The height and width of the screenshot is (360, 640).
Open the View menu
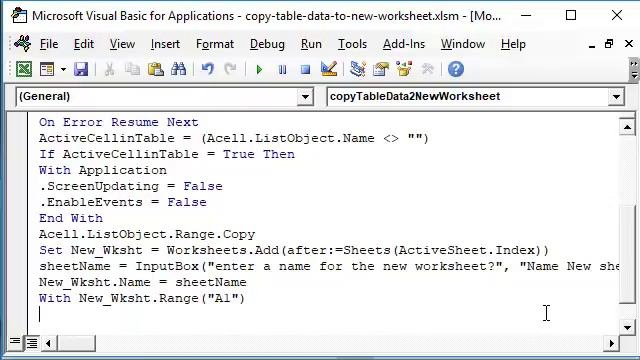(122, 44)
